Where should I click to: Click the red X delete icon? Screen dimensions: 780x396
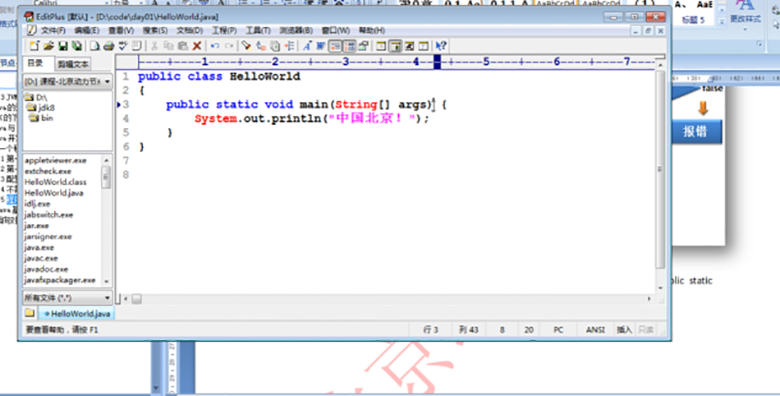click(197, 46)
